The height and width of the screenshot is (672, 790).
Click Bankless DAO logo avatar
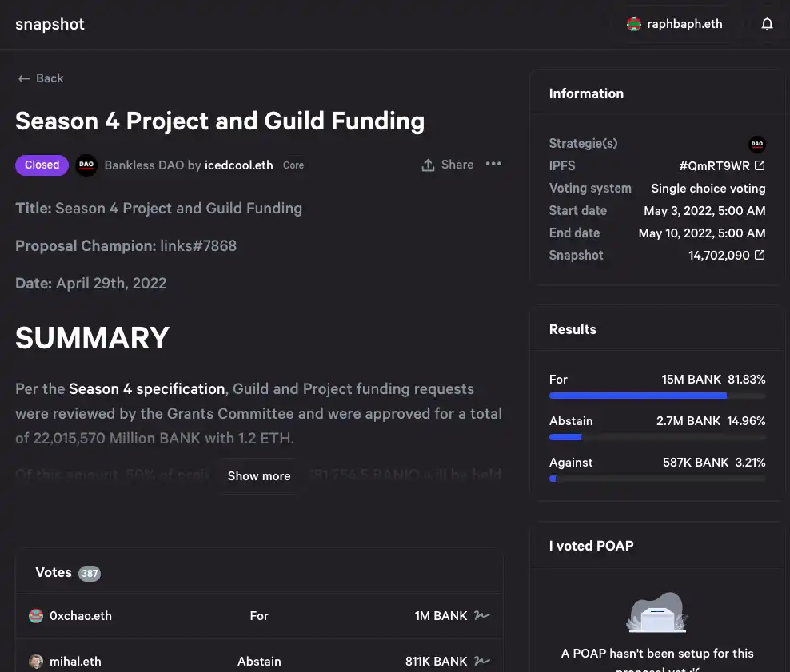tap(86, 165)
